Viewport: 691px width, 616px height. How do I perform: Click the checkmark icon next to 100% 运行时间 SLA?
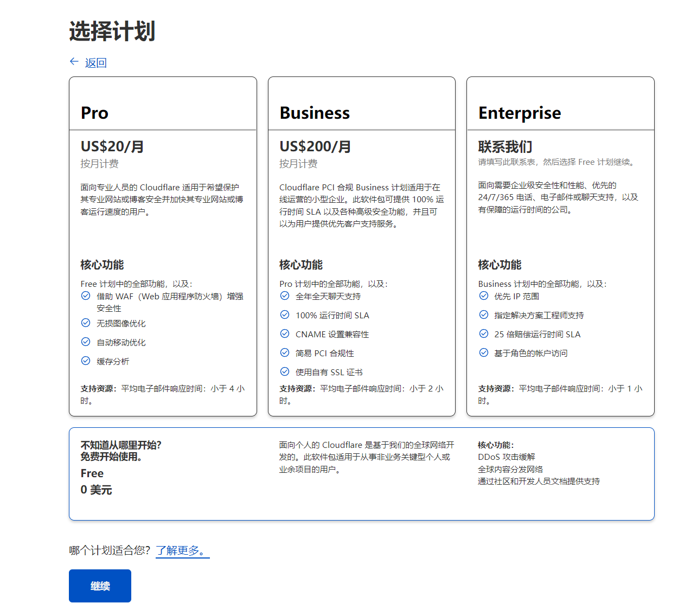coord(285,315)
